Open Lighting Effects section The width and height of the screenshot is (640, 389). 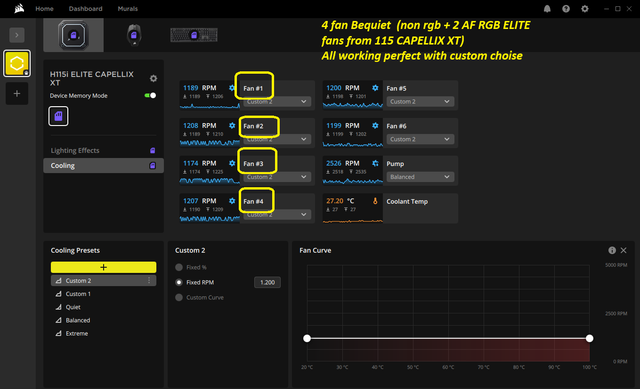pyautogui.click(x=75, y=151)
